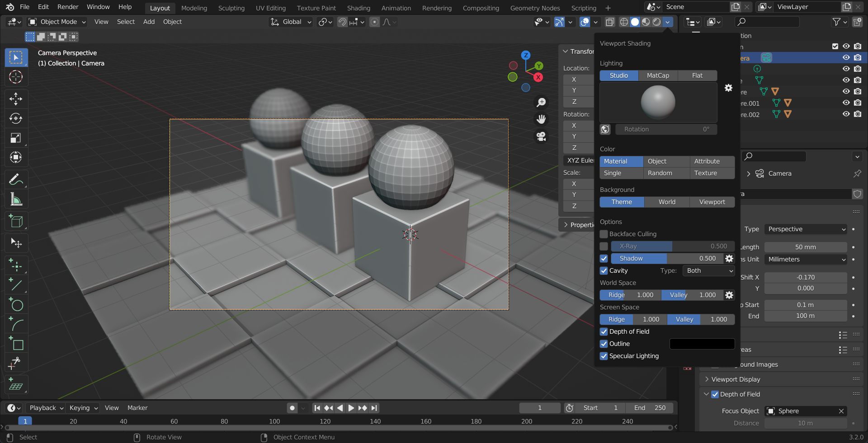Activate the Select Box tool

[x=16, y=57]
